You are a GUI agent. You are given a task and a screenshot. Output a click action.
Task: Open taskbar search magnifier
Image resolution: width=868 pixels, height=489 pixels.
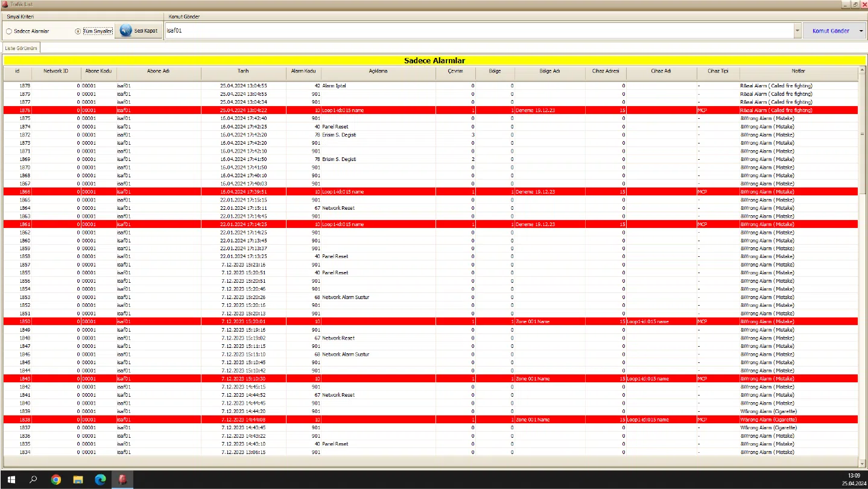[33, 480]
